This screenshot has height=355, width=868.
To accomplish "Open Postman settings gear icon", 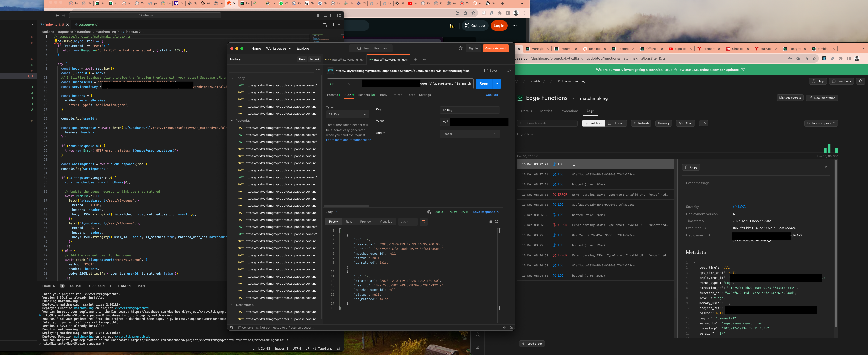I will [460, 49].
